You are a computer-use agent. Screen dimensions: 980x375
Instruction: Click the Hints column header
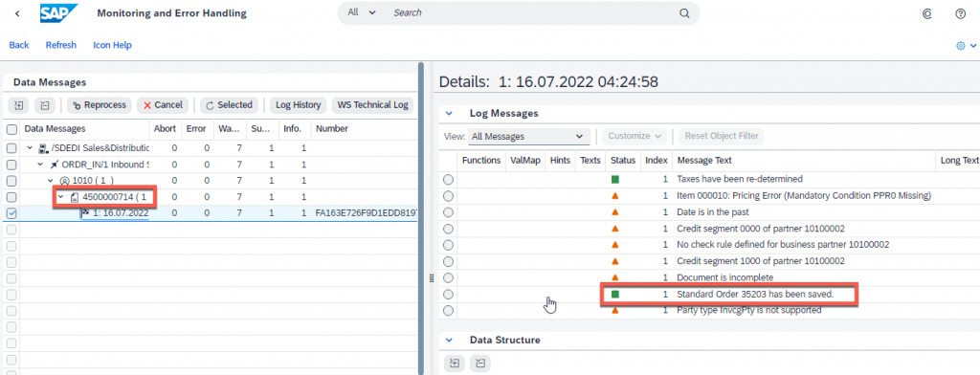(561, 161)
